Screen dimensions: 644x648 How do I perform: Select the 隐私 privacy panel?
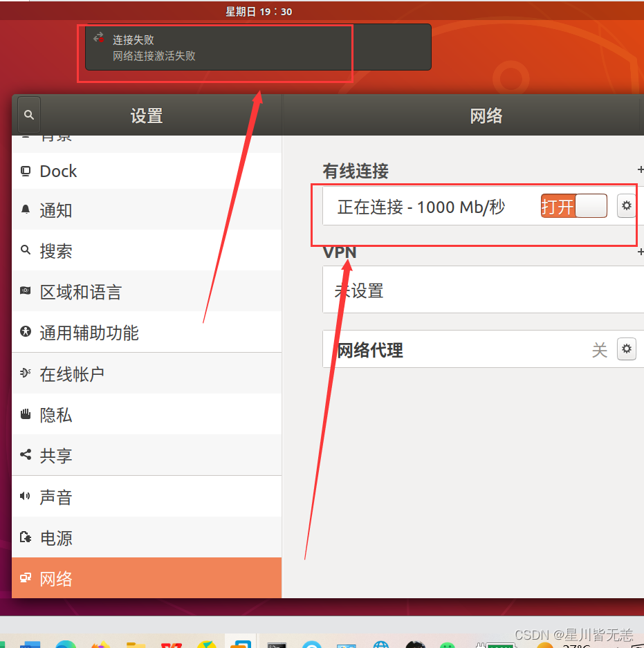[147, 414]
